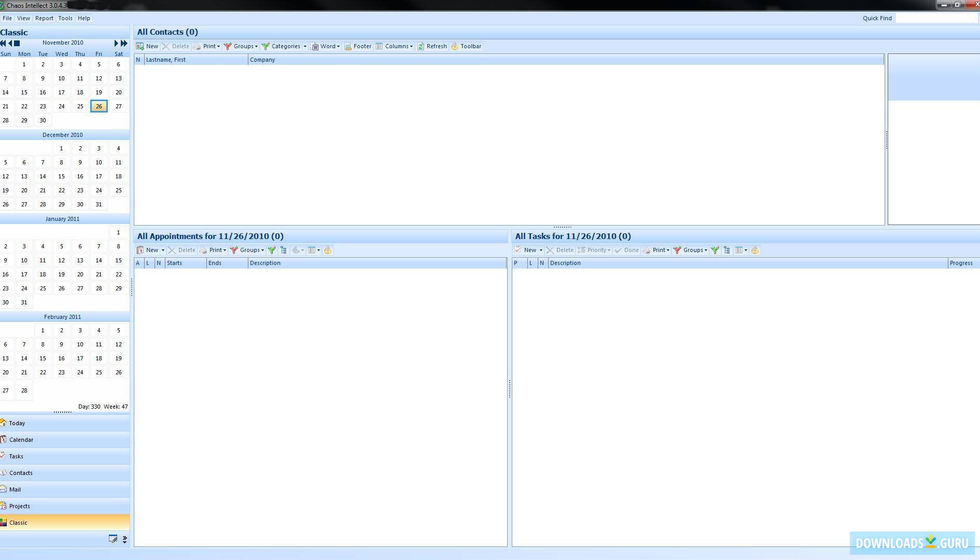Viewport: 980px width, 560px height.
Task: Sort appointments by Ends column
Action: click(x=227, y=263)
